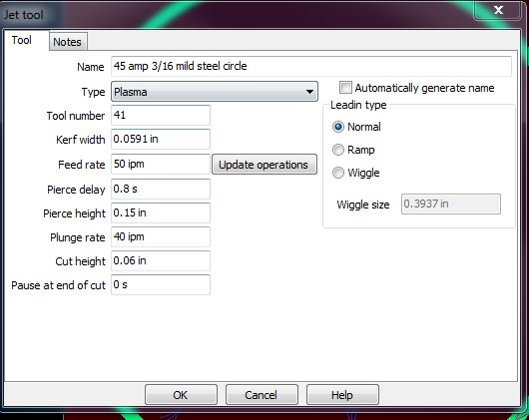Select the Ramp leadin type
Viewport: 529px width, 420px height.
point(338,150)
